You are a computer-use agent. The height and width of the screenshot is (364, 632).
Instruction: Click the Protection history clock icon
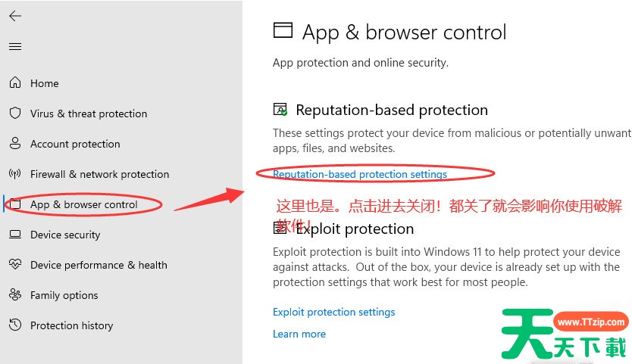pos(15,325)
